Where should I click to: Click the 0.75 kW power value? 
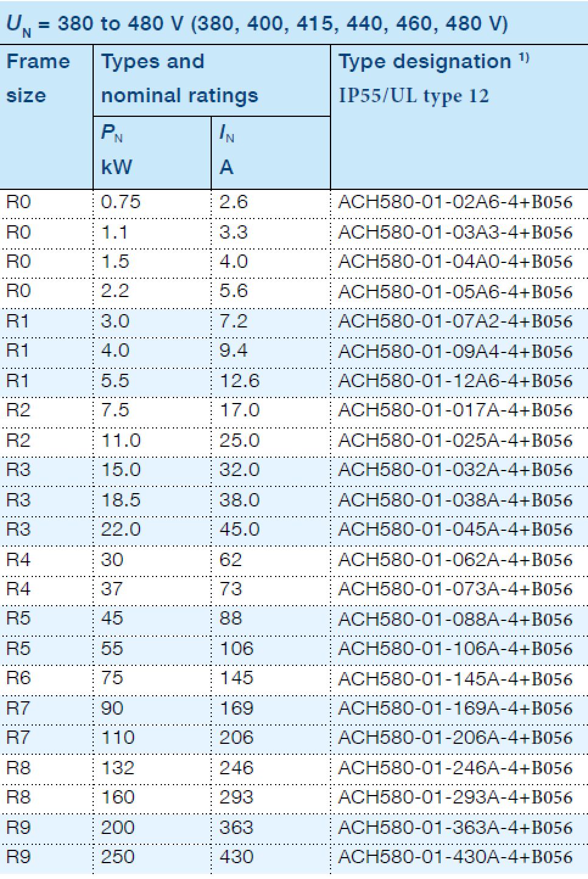pyautogui.click(x=121, y=202)
